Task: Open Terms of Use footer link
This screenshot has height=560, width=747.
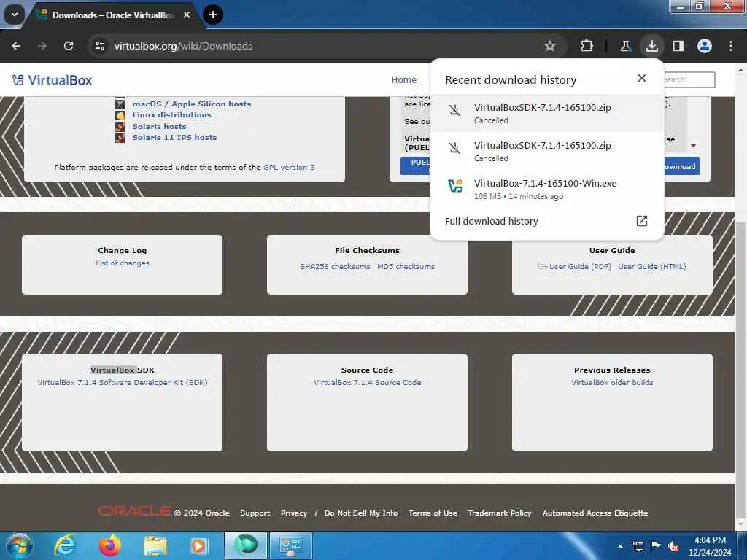Action: [433, 513]
